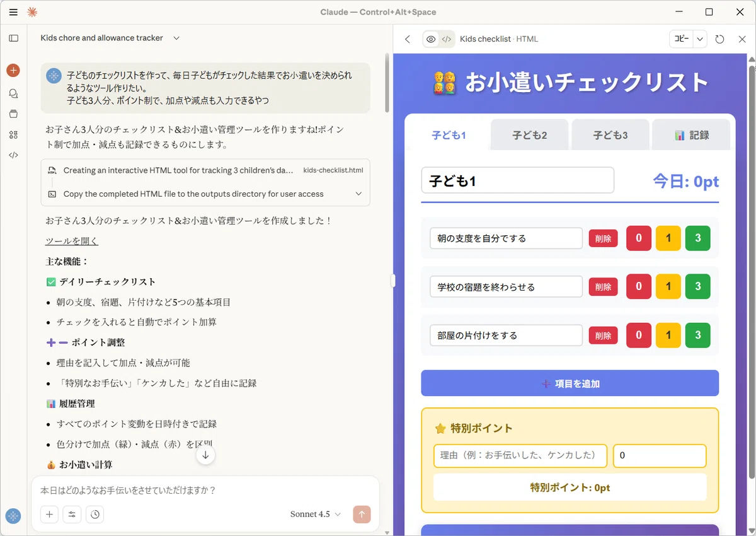Open the artifacts grid sidebar icon
756x536 pixels.
[13, 134]
